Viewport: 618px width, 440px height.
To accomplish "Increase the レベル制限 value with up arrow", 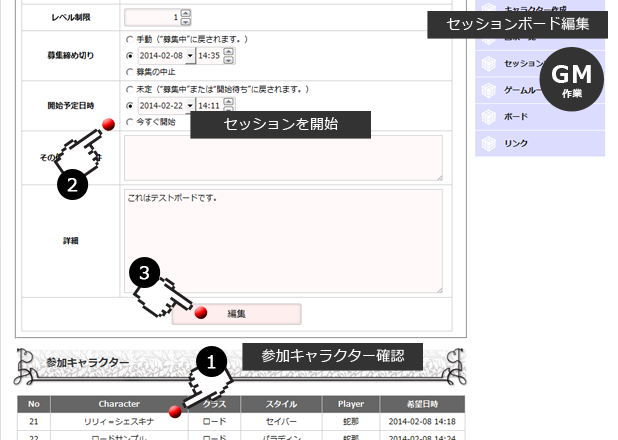I will (186, 13).
